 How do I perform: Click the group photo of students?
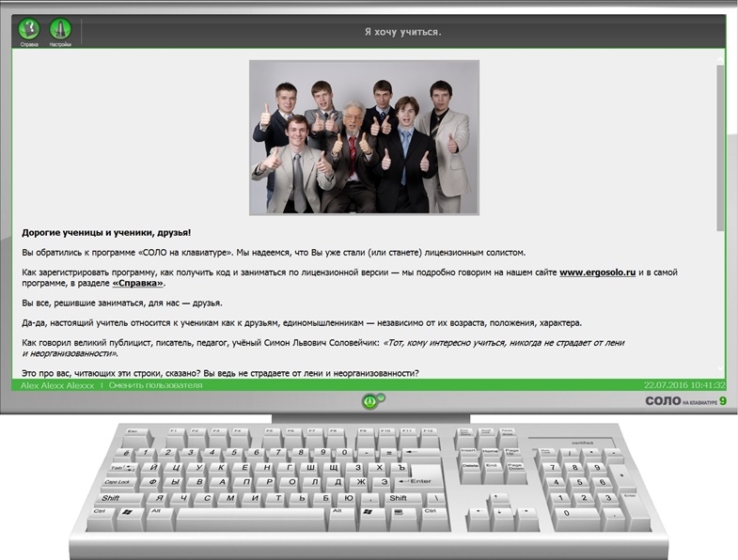[364, 137]
